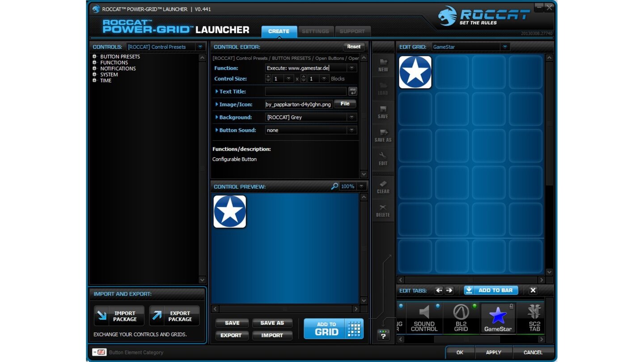Screen dimensions: 644x362
Task: Click the magnifier zoom icon in Control Preview
Action: [x=335, y=186]
